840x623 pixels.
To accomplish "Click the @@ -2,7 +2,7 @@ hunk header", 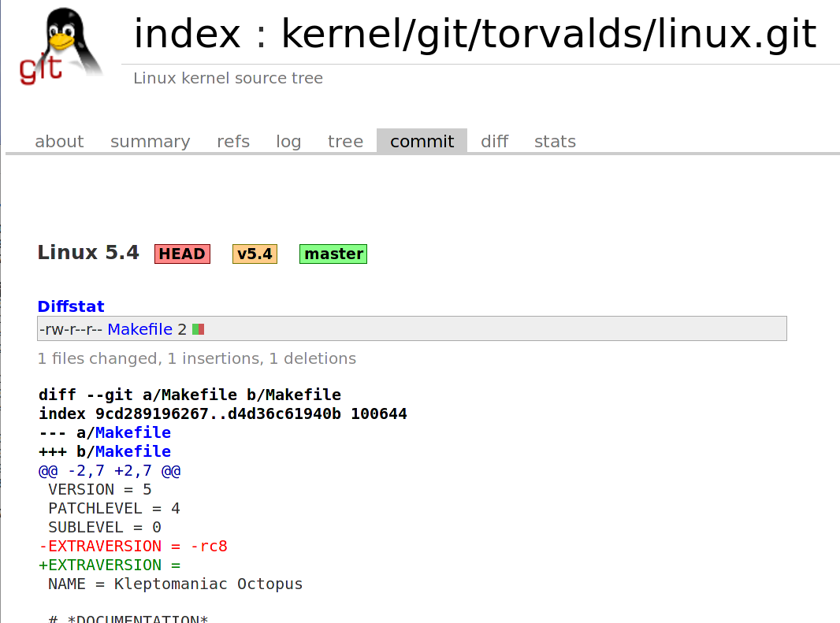I will point(110,471).
